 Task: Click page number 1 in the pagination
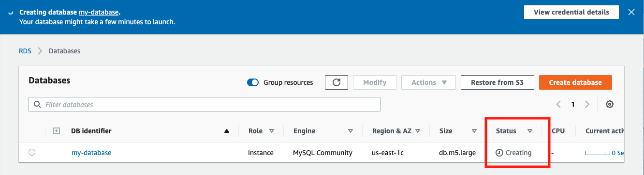pyautogui.click(x=573, y=104)
